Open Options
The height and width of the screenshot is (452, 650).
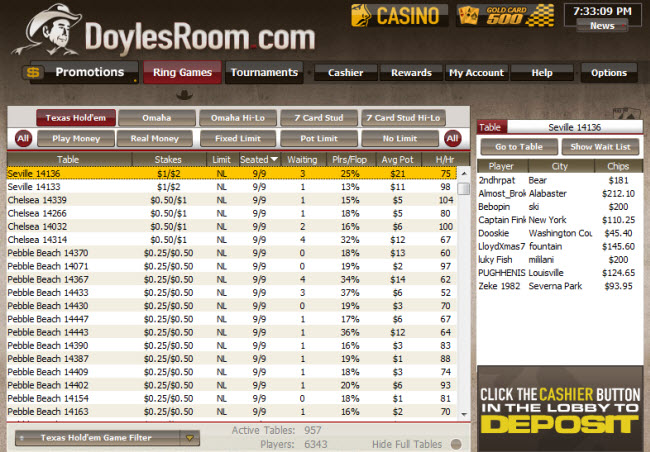[609, 73]
